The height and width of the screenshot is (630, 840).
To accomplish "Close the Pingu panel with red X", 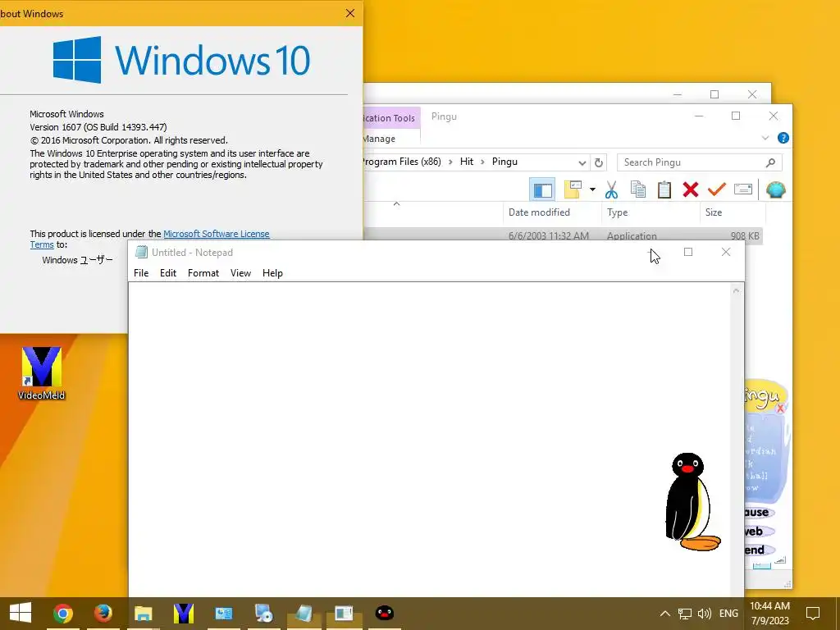I will [781, 409].
